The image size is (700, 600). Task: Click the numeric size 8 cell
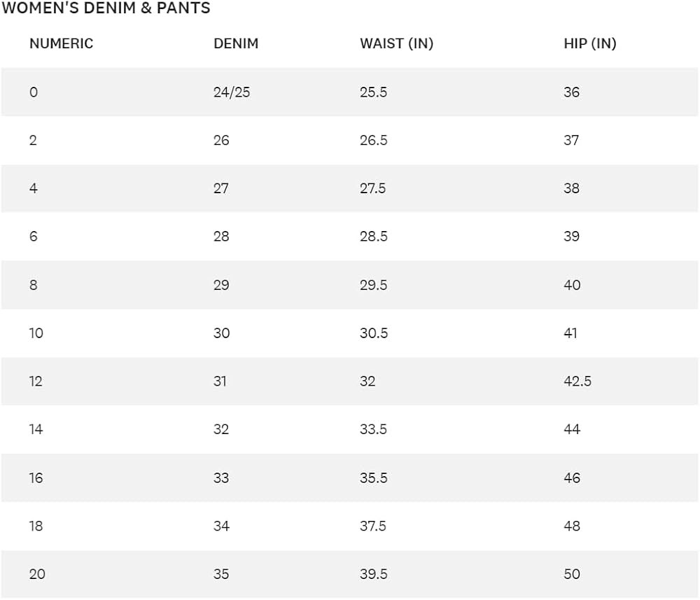pyautogui.click(x=33, y=285)
